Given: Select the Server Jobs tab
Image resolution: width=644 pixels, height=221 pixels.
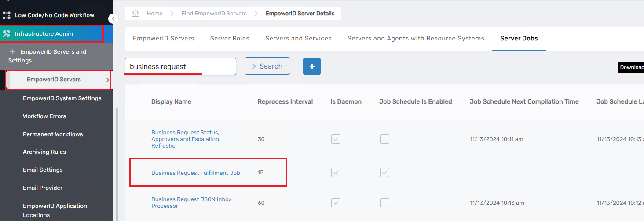Looking at the screenshot, I should click(x=519, y=39).
